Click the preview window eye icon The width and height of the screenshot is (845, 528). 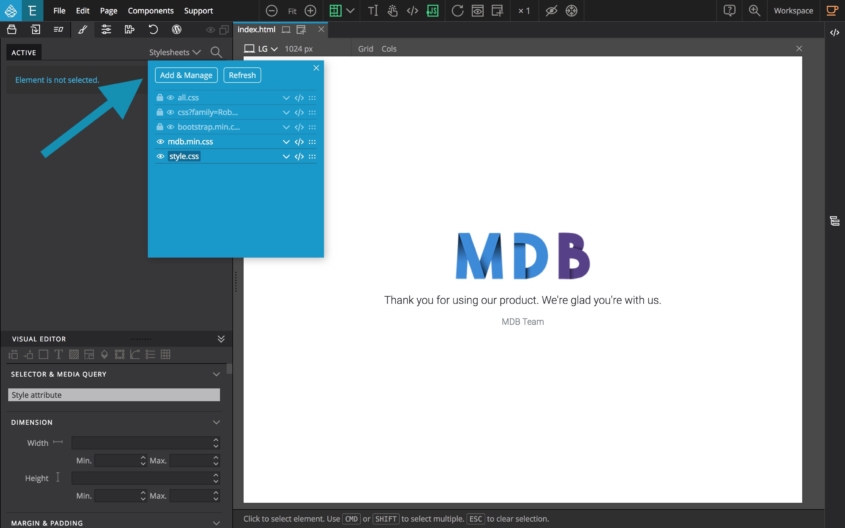pos(477,11)
